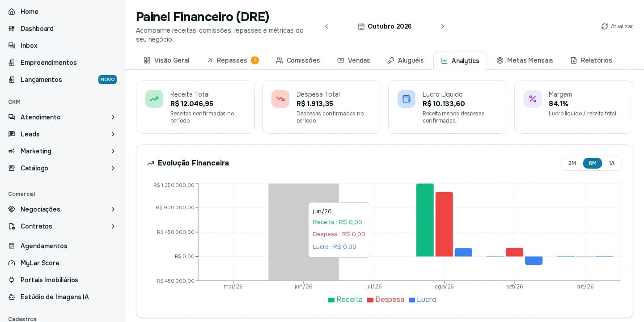Toggle the Despesa legend series
Image resolution: width=644 pixels, height=322 pixels.
pos(386,300)
